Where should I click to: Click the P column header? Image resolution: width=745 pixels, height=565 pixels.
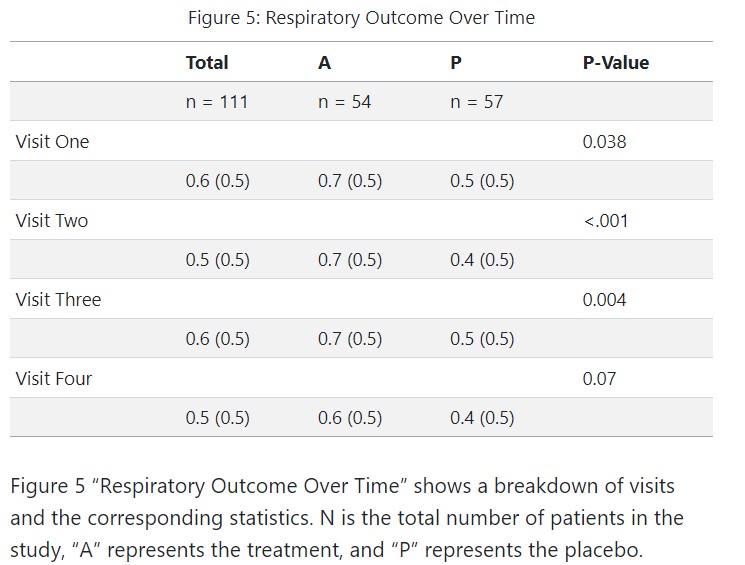point(456,62)
